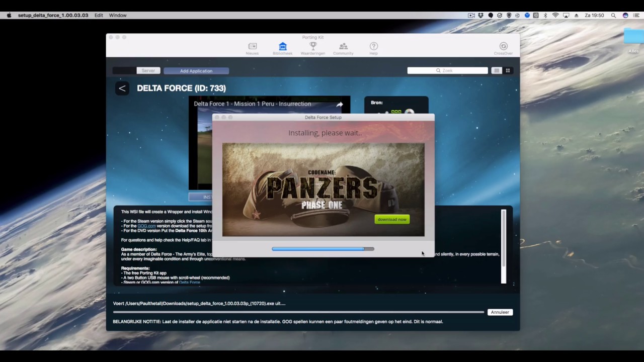Open the Wi-Fi menu
Screen dimensions: 644x362
click(555, 16)
